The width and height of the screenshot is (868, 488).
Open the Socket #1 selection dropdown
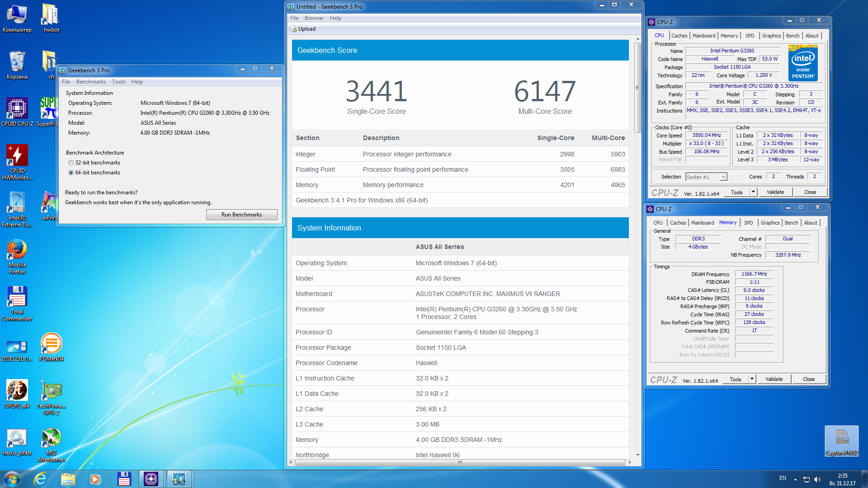pos(706,177)
